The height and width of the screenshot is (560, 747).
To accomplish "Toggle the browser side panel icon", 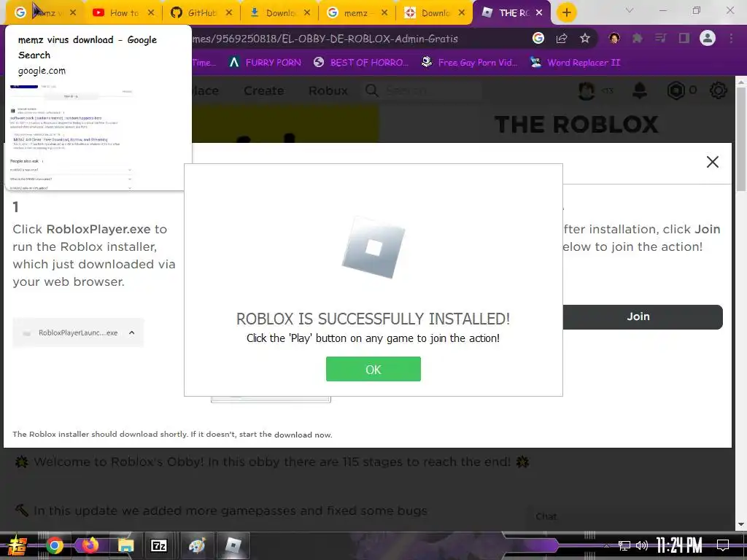I will pos(684,38).
